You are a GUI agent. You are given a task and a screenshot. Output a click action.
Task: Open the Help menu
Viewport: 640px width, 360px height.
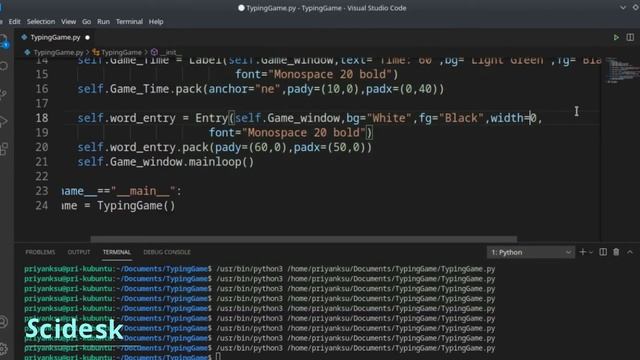coord(156,22)
